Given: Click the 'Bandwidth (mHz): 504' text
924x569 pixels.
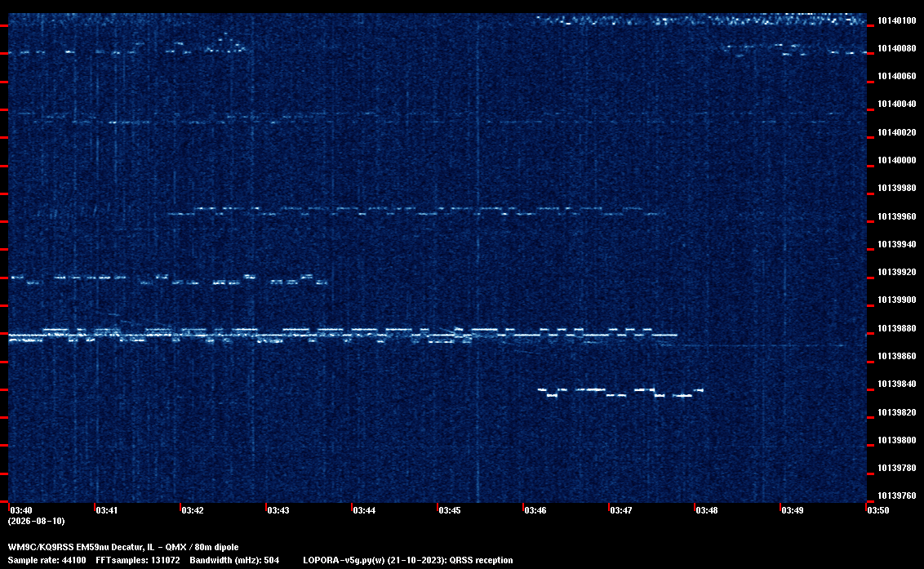Looking at the screenshot, I should pyautogui.click(x=234, y=560).
